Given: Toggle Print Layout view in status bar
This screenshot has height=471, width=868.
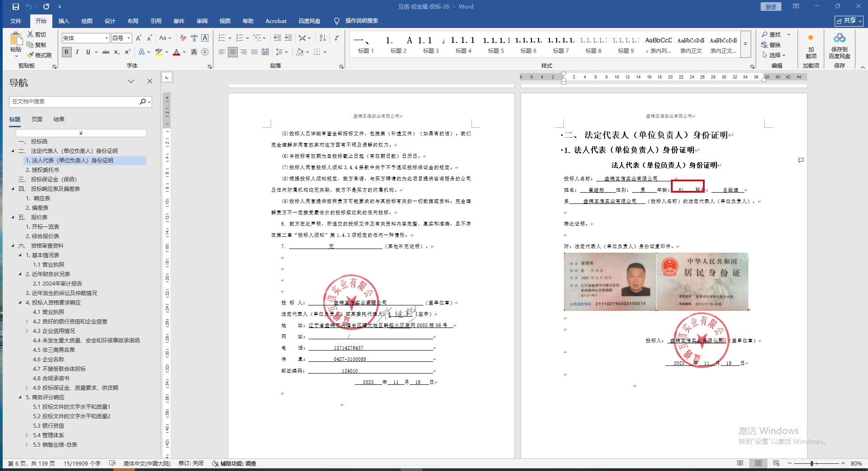Looking at the screenshot, I should click(x=758, y=464).
